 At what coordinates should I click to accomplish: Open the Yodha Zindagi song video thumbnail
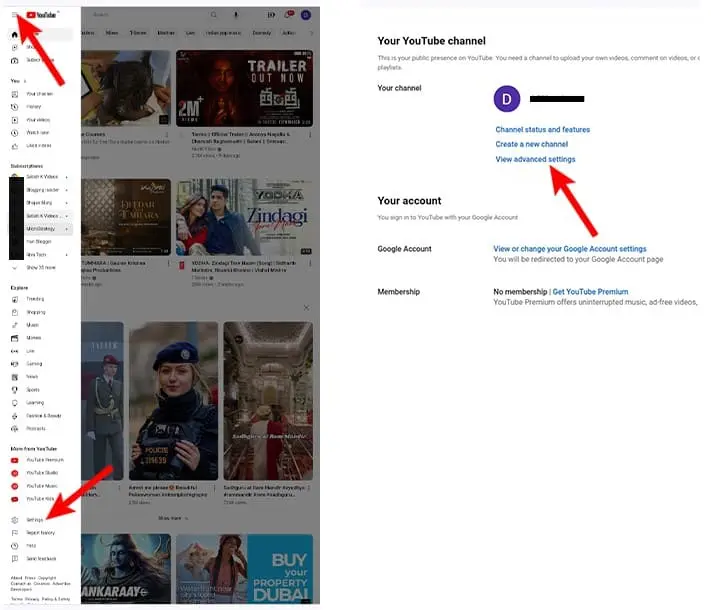244,217
